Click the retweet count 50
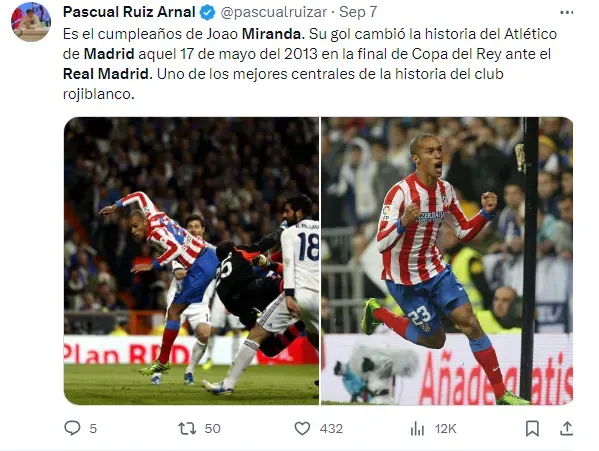 (x=212, y=428)
